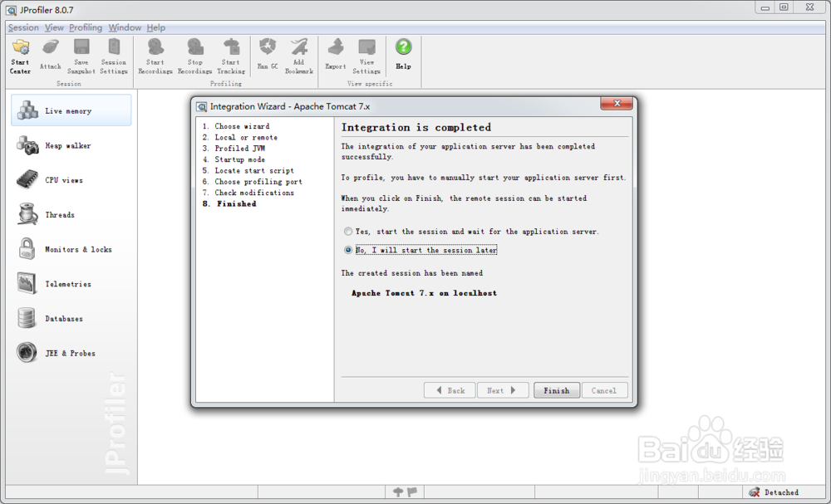831x504 pixels.
Task: Open the Telemetries sidebar section
Action: point(71,284)
